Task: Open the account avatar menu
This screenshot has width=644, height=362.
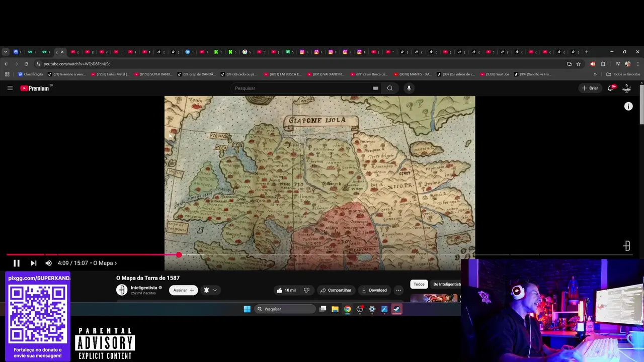Action: click(626, 88)
